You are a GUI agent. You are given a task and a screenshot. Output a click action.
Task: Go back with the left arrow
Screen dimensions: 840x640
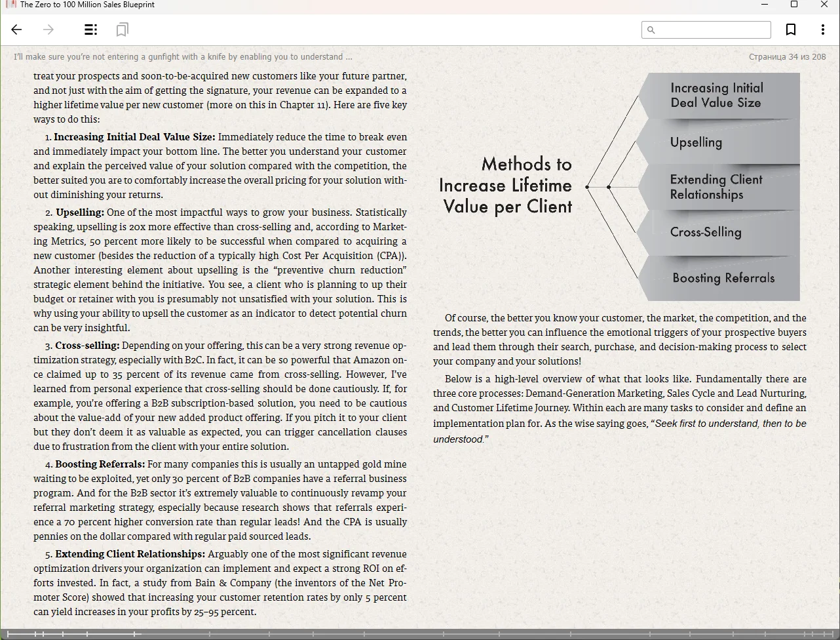click(17, 30)
